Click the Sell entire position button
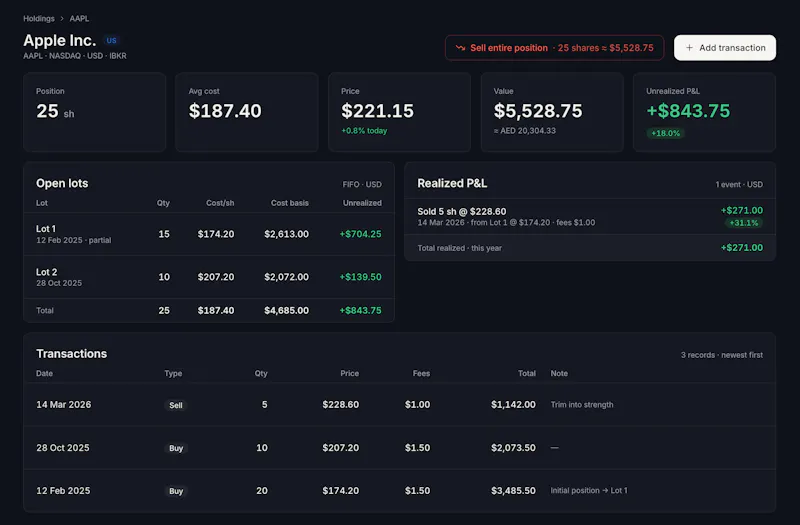 point(555,47)
